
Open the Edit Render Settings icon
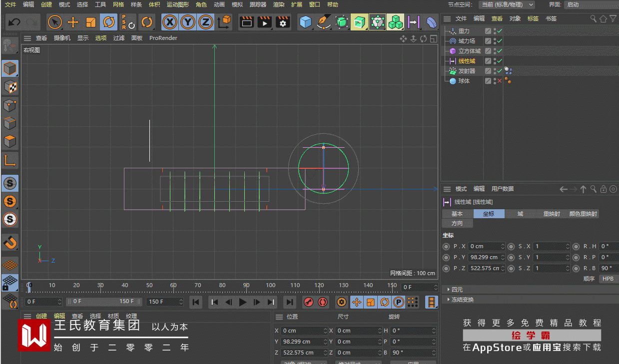click(283, 22)
